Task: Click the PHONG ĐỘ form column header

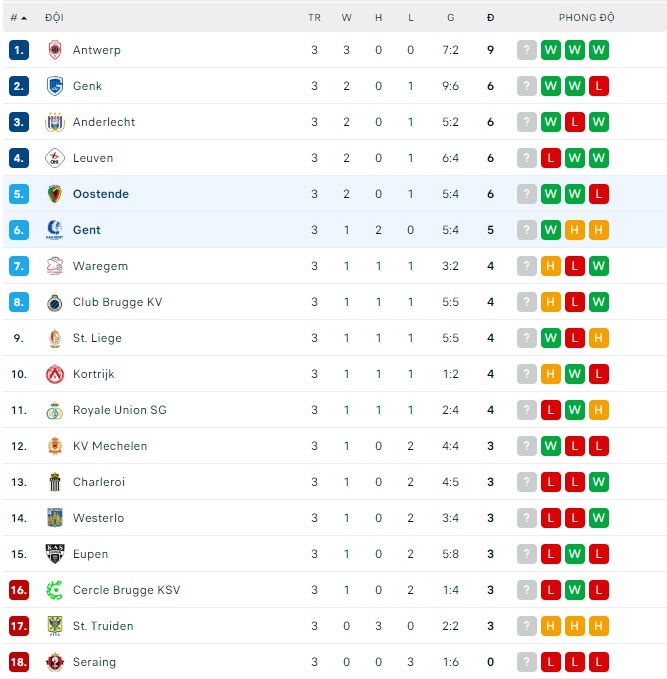Action: [x=586, y=18]
